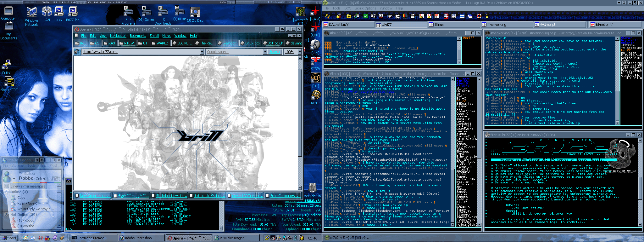The image size is (644, 242).
Task: Select contact Cody in MSN Messenger
Action: point(21,198)
